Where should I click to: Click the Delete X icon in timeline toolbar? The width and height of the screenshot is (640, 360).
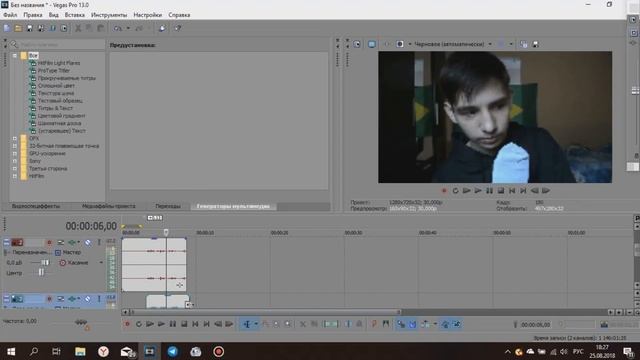pos(302,324)
